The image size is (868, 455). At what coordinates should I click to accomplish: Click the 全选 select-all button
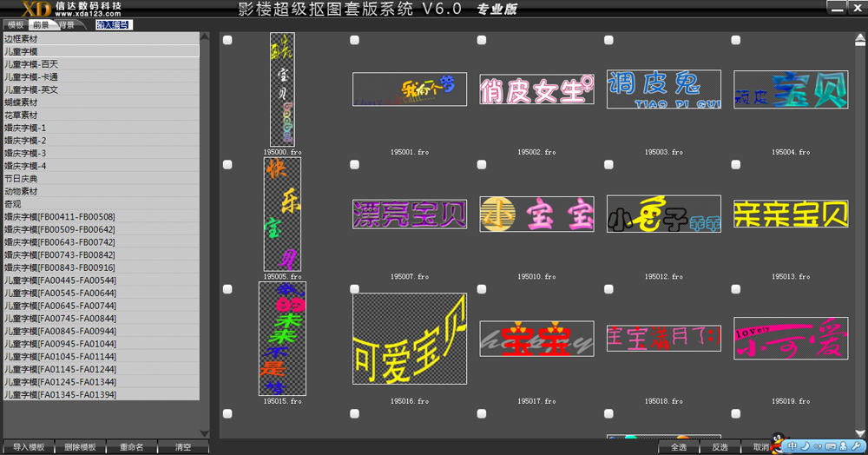click(x=679, y=446)
